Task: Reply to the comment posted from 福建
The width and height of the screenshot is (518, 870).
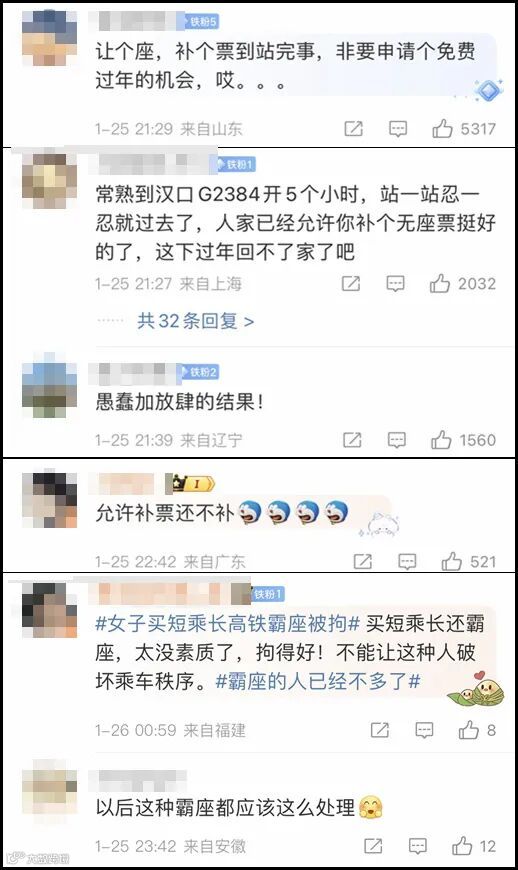Action: (424, 730)
